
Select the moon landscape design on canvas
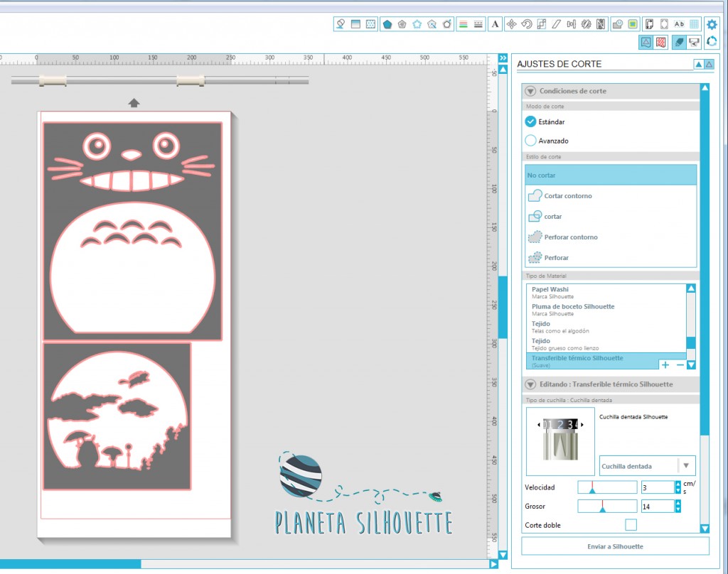pos(117,416)
